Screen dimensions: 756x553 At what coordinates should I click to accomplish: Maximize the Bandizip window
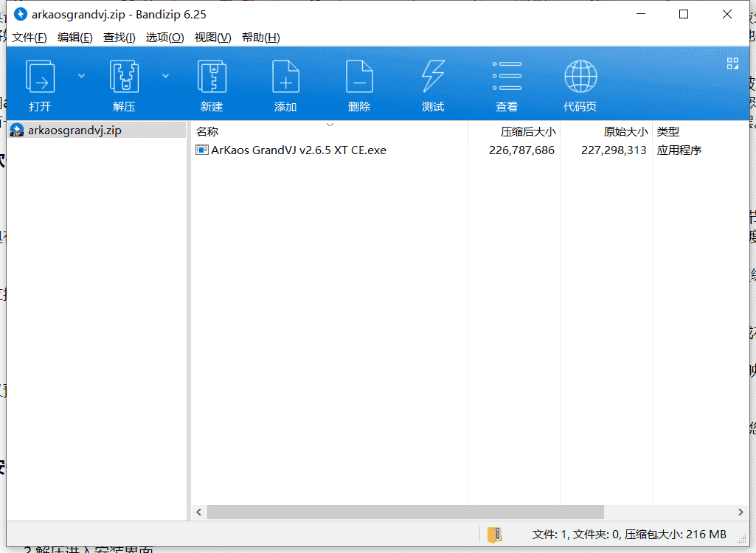pyautogui.click(x=684, y=14)
